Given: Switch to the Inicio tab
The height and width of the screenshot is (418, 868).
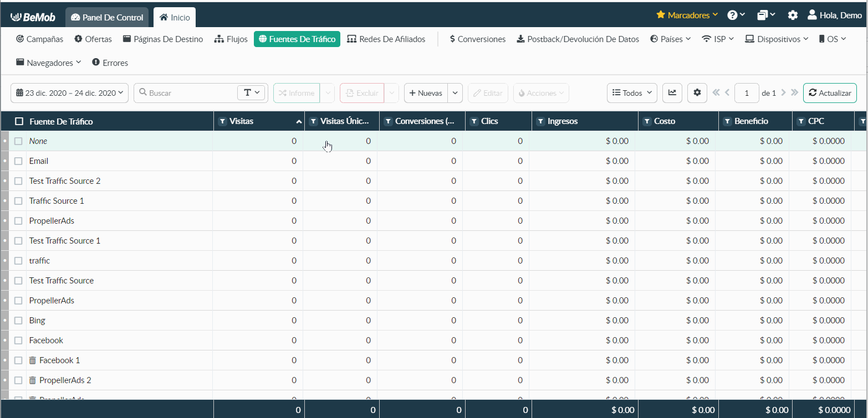Looking at the screenshot, I should click(x=175, y=17).
